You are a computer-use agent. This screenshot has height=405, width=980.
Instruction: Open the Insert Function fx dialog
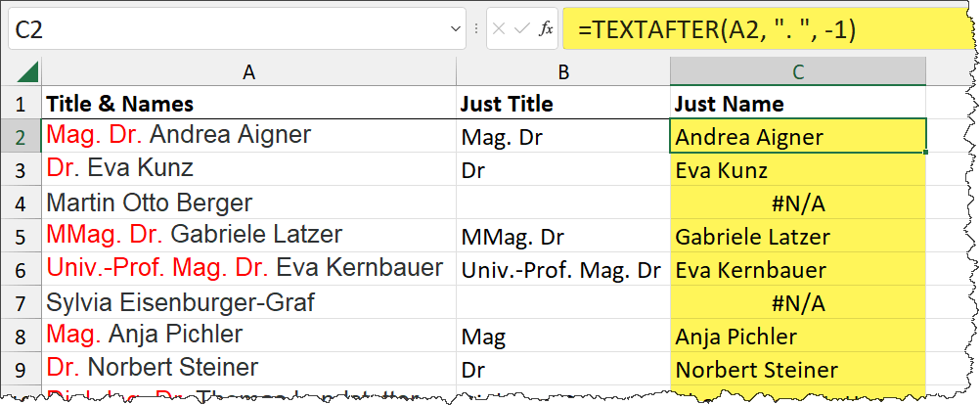click(x=547, y=30)
